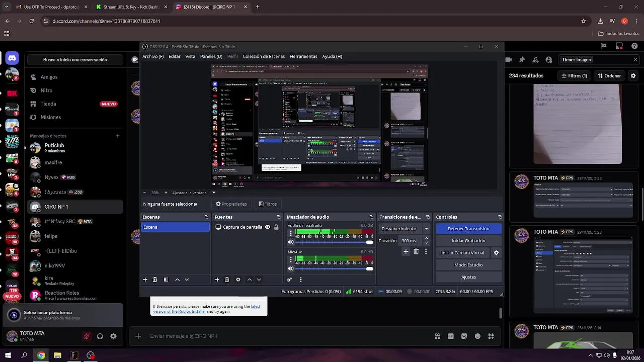Open the Colección de Escenas menu
The height and width of the screenshot is (362, 644).
point(264,57)
